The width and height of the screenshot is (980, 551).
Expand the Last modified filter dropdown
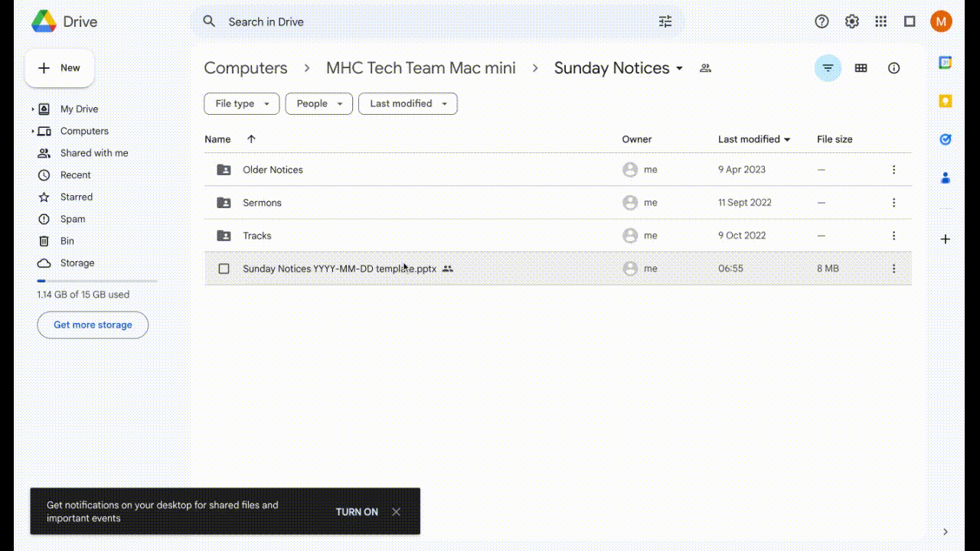[407, 103]
